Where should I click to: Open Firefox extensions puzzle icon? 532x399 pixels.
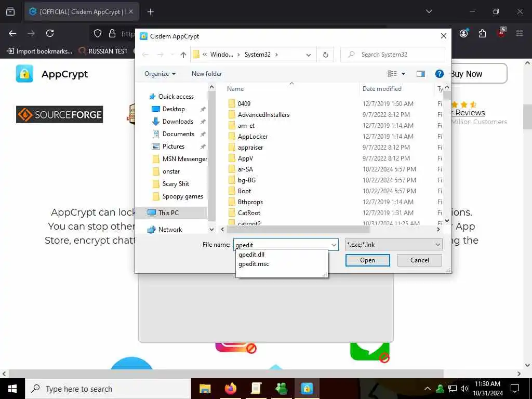click(x=482, y=33)
